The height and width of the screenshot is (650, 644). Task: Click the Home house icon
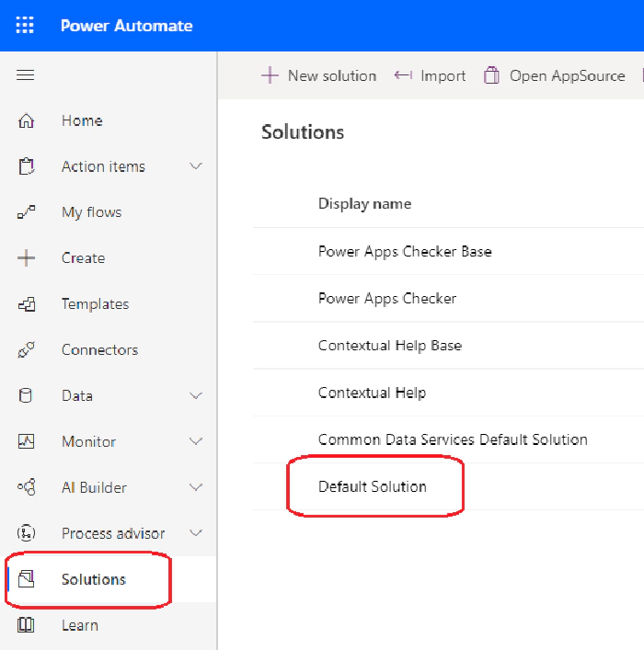pos(27,120)
